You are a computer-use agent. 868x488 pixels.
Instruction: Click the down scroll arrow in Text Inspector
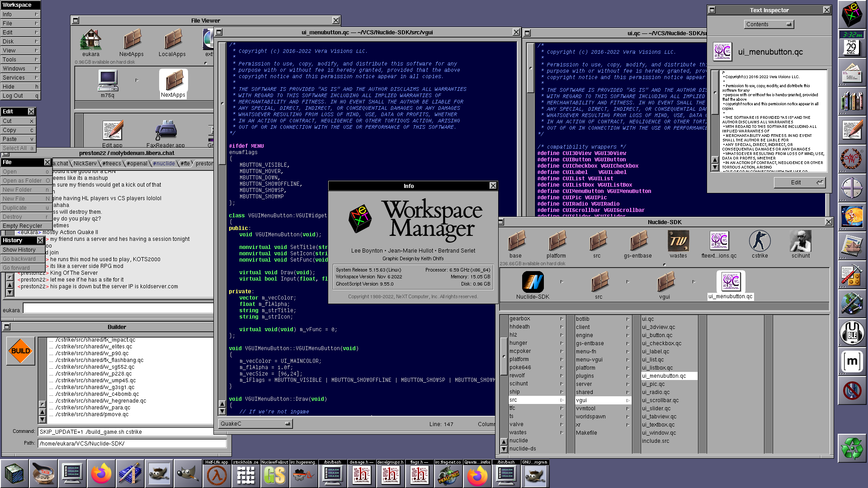tap(715, 167)
